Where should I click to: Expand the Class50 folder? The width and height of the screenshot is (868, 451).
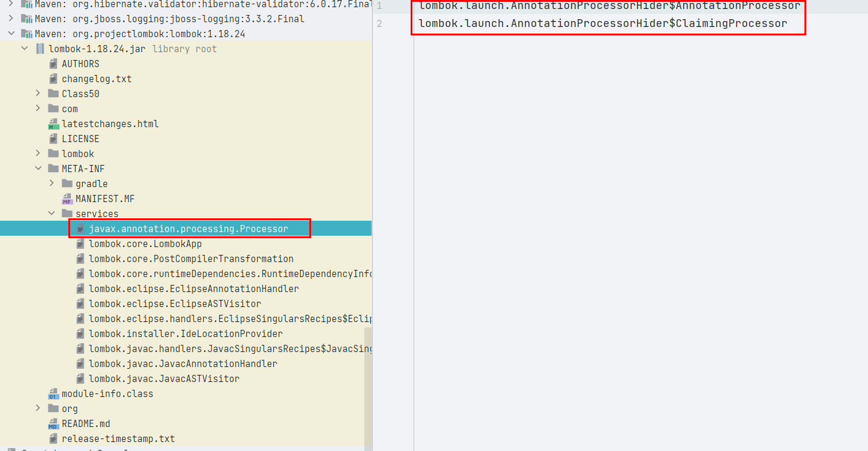[x=38, y=94]
